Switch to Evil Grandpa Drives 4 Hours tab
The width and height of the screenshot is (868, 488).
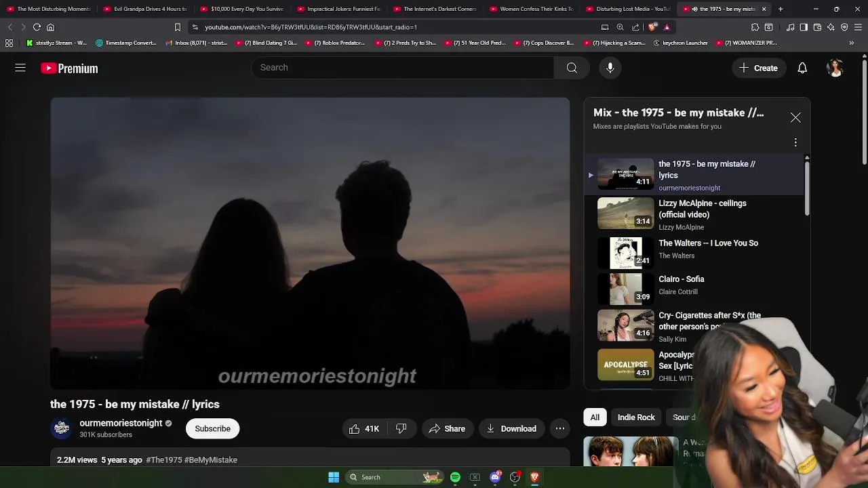tap(145, 9)
